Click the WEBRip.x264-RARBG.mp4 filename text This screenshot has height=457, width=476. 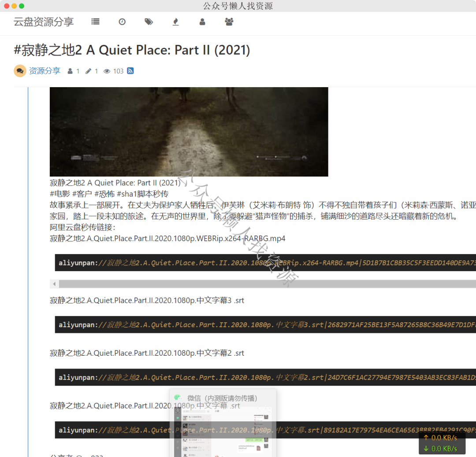click(x=167, y=238)
